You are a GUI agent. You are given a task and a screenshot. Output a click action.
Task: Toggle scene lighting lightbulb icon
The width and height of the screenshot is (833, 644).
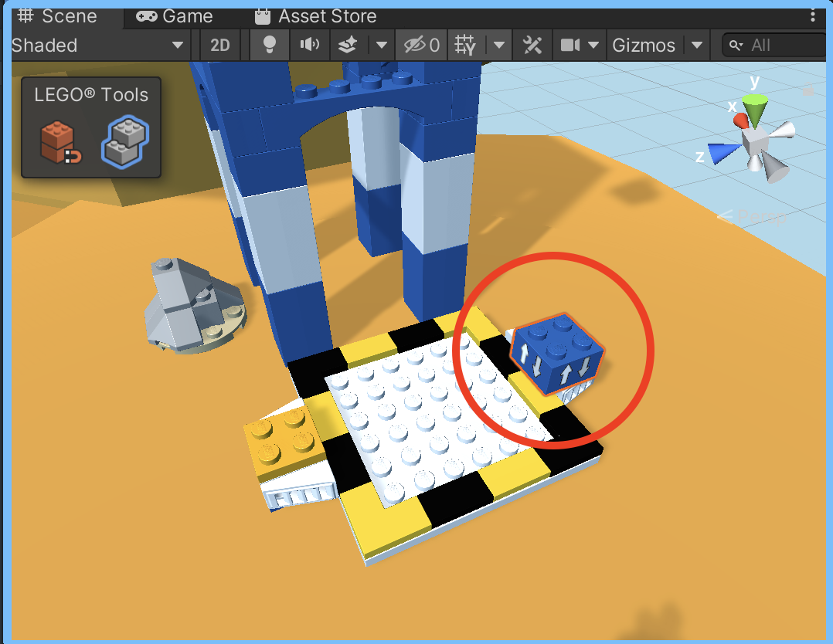coord(270,46)
